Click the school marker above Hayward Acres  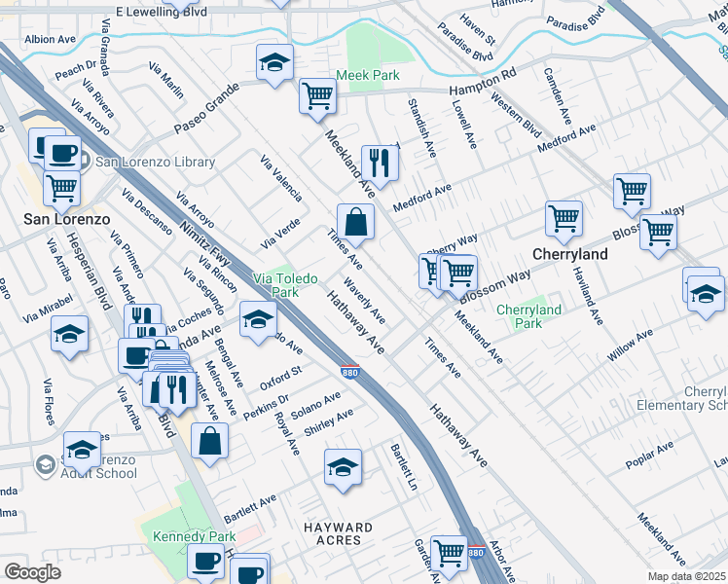[x=343, y=468]
